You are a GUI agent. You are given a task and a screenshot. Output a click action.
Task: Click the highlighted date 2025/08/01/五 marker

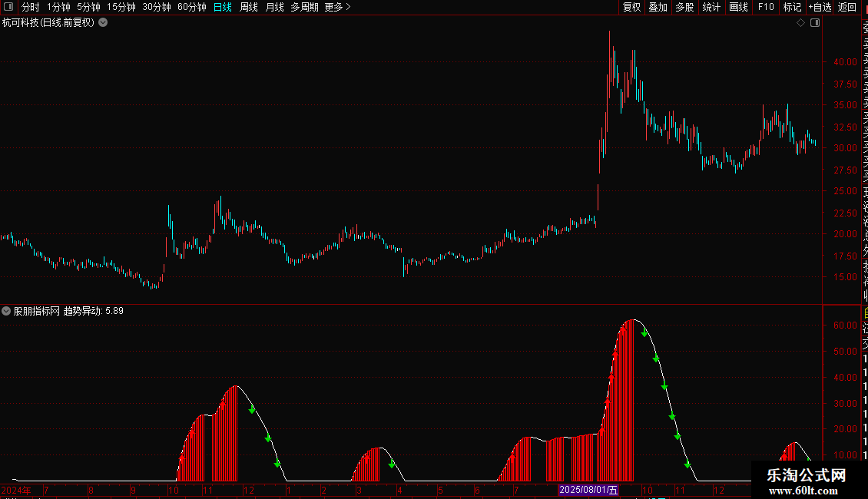[588, 490]
